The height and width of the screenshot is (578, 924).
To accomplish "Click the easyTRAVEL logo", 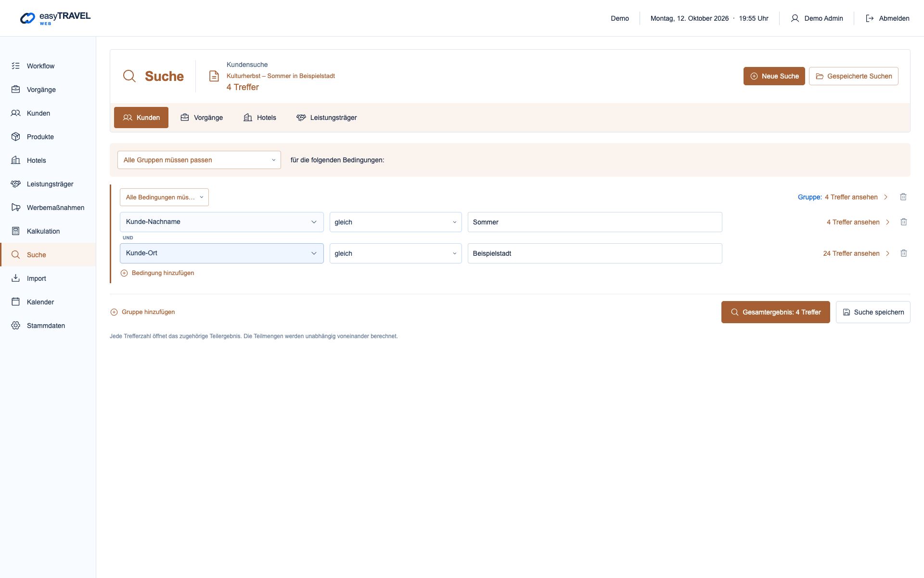I will tap(55, 18).
